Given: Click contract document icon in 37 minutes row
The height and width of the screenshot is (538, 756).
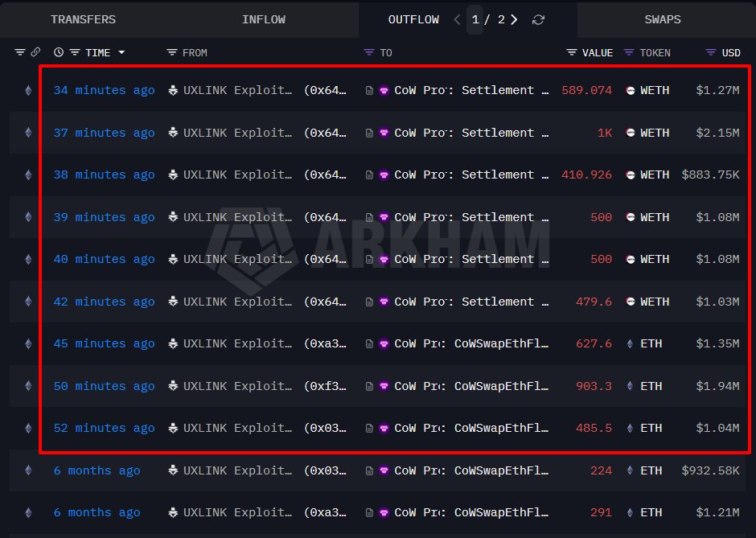Looking at the screenshot, I should [x=369, y=133].
